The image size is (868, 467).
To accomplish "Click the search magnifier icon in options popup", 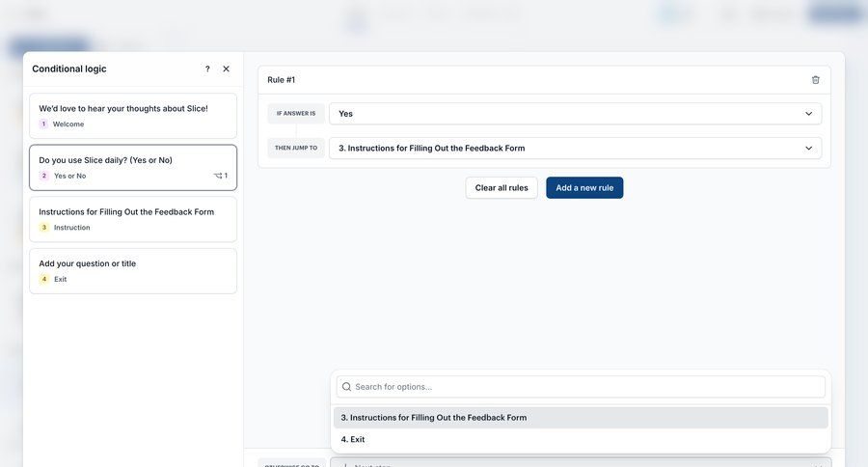I will tap(346, 387).
